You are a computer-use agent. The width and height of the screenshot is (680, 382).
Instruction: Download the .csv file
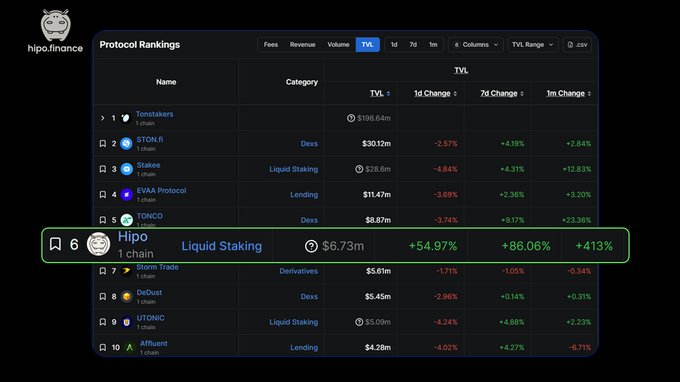point(577,45)
